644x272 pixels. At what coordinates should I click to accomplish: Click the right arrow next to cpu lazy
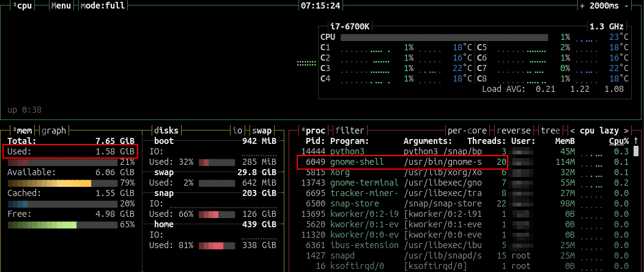(627, 130)
